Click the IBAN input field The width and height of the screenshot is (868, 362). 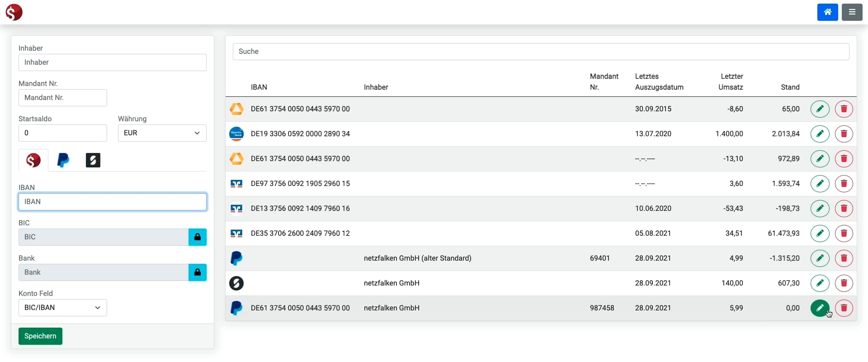(x=113, y=202)
